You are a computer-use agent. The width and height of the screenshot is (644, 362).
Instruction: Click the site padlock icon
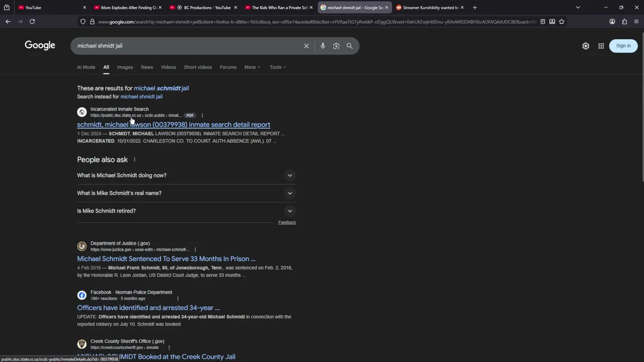(92, 22)
